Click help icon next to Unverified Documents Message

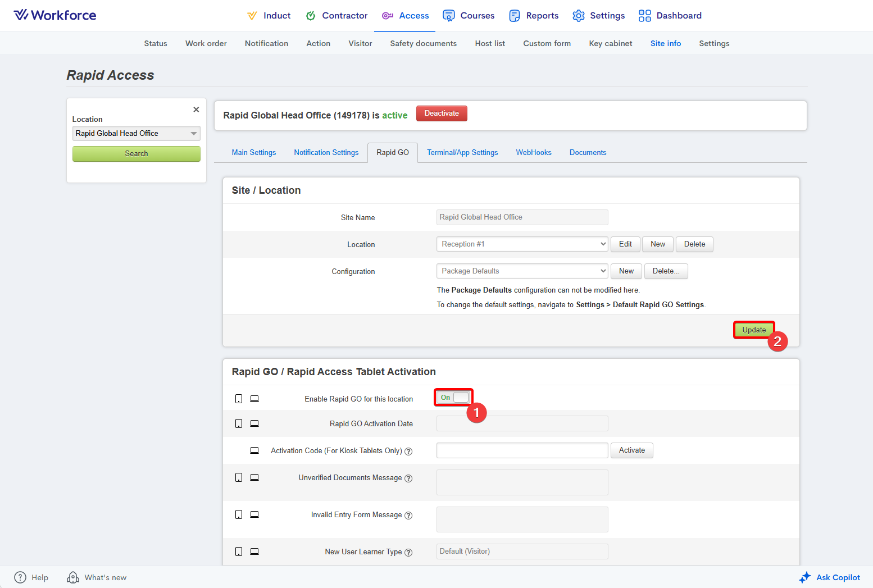[408, 478]
